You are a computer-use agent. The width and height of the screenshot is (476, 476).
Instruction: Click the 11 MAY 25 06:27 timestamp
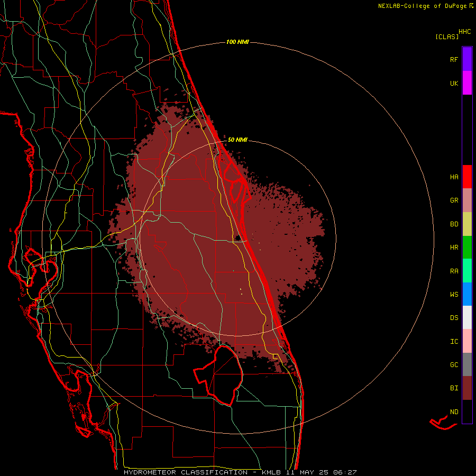coord(321,472)
